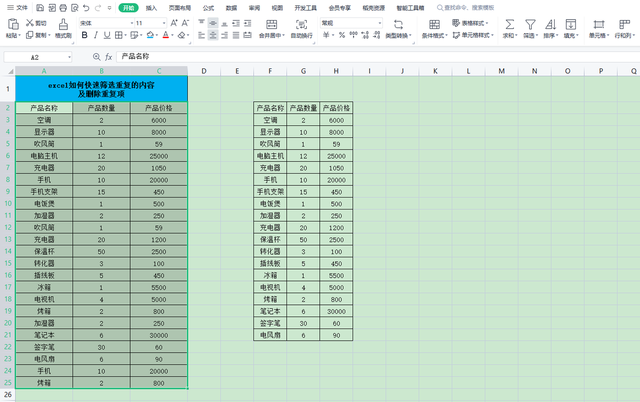Click the eraser clear-format icon

[x=181, y=35]
